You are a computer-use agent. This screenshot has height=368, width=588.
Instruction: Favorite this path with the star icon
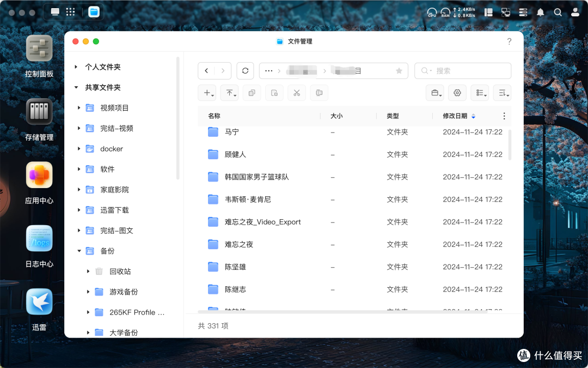pyautogui.click(x=399, y=71)
